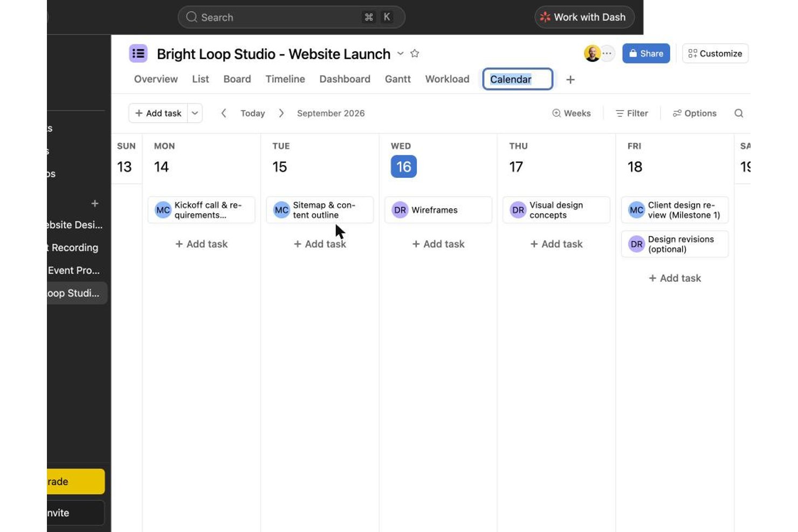The image size is (798, 532).
Task: Click Work with Dash button
Action: 584,17
